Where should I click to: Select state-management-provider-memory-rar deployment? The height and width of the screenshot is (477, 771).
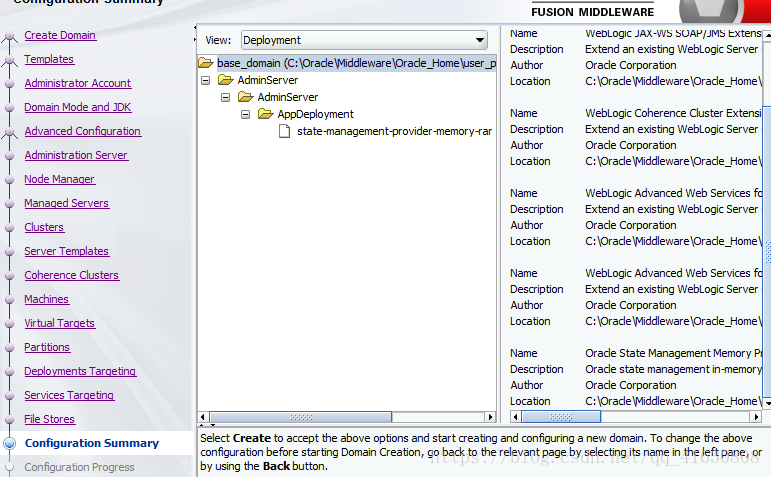coord(394,131)
